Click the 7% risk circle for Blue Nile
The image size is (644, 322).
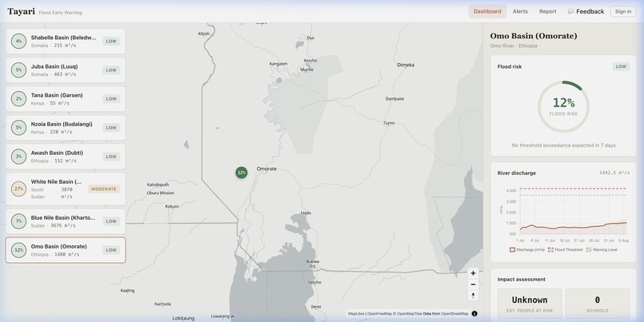coord(18,221)
